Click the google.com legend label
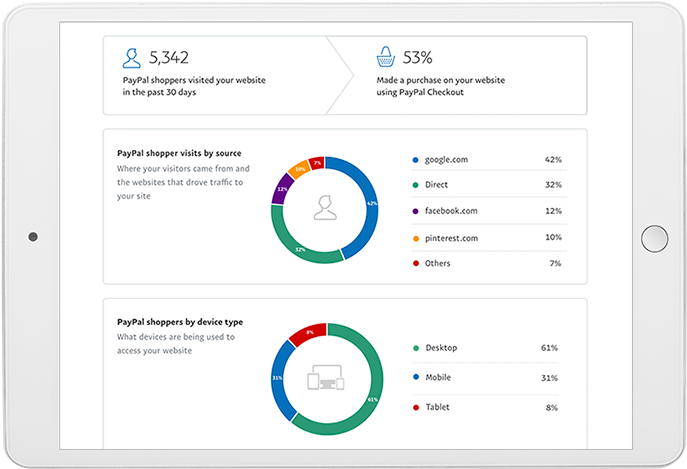687x469 pixels. pyautogui.click(x=446, y=160)
